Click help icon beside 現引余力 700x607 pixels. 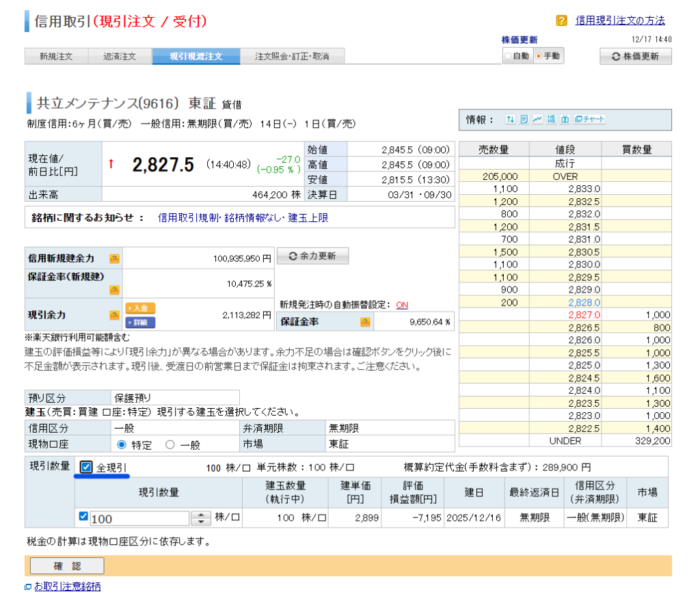tap(114, 315)
